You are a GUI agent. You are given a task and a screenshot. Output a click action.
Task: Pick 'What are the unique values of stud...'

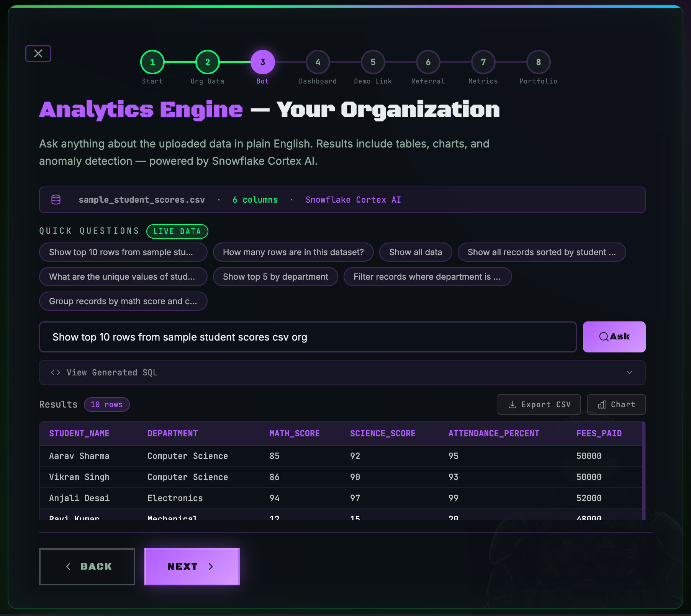click(123, 277)
